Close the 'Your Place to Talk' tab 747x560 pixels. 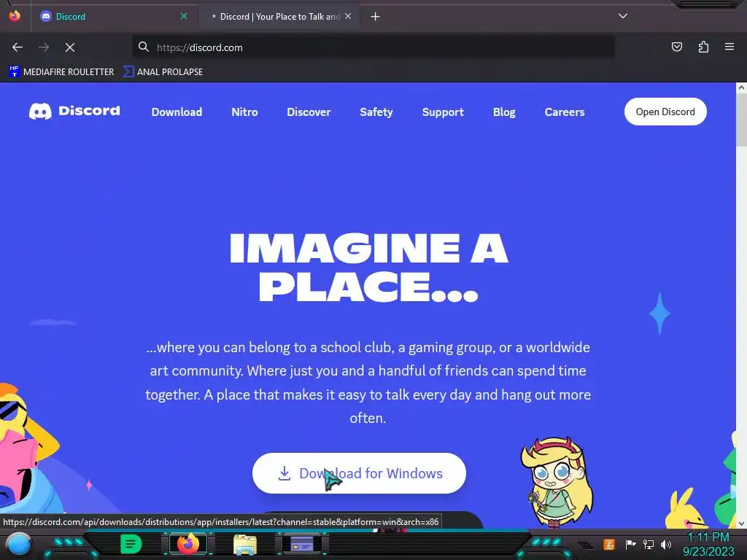tap(348, 16)
